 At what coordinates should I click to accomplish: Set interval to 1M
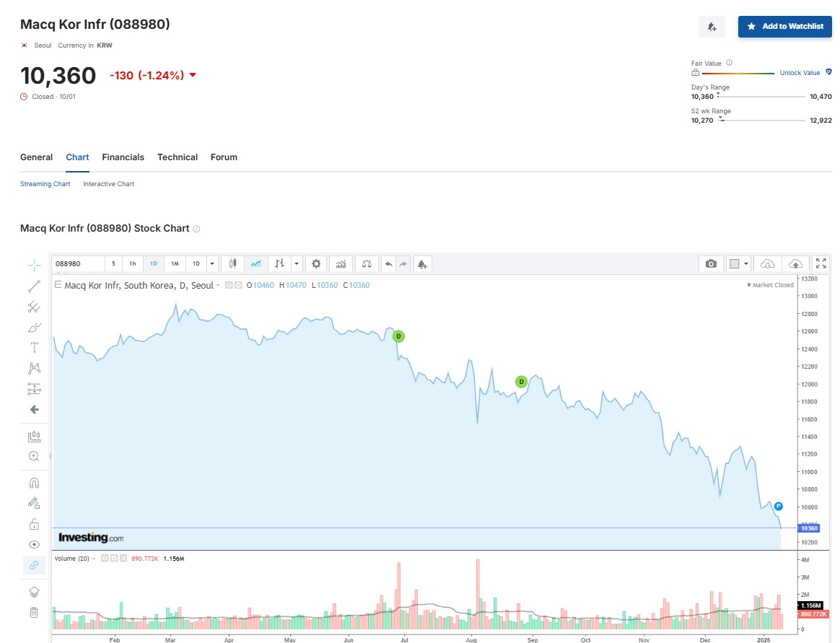click(x=175, y=263)
